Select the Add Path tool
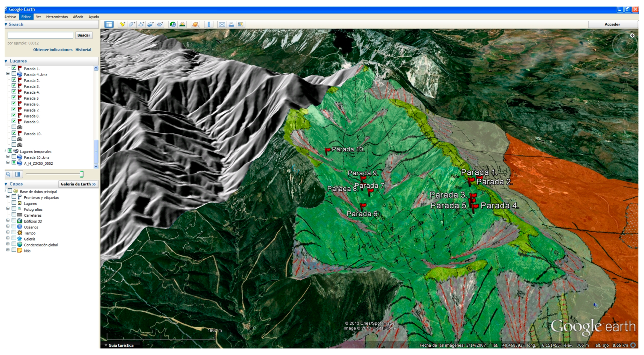 (141, 25)
